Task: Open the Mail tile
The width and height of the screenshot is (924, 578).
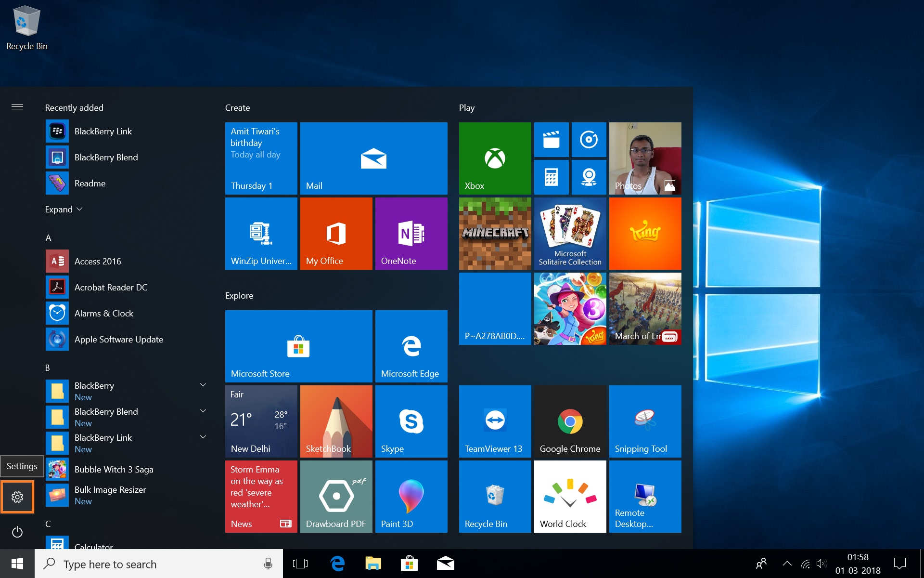Action: [374, 158]
